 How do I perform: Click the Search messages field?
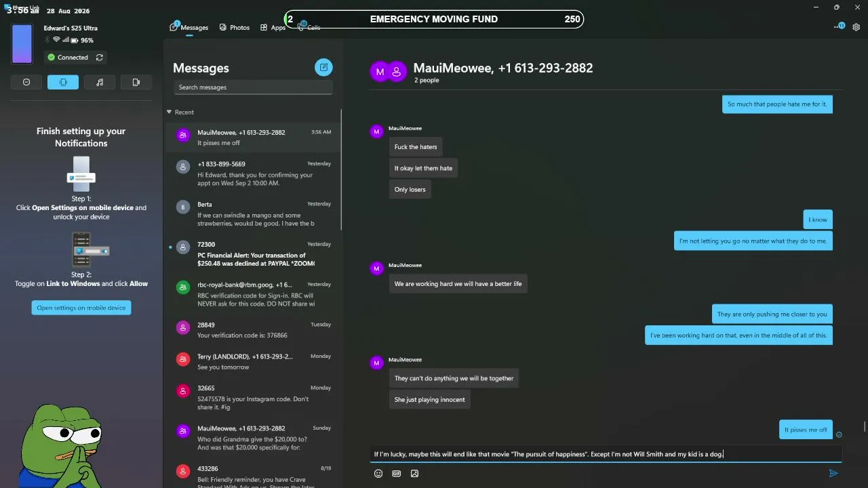(x=254, y=87)
